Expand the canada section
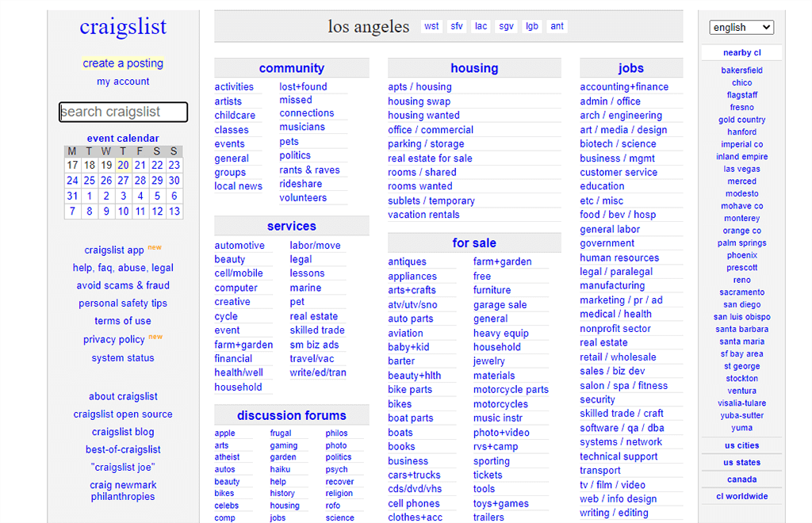The image size is (812, 523). [741, 479]
